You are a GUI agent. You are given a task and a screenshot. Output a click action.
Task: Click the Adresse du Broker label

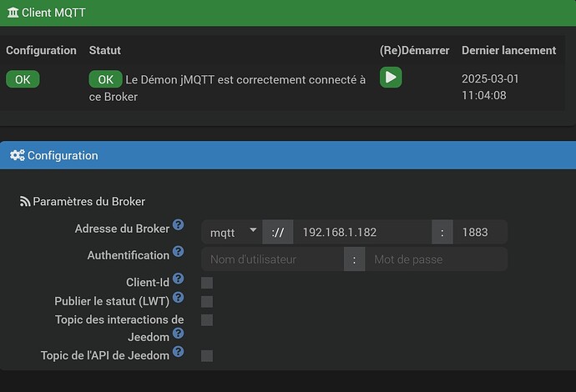click(122, 229)
